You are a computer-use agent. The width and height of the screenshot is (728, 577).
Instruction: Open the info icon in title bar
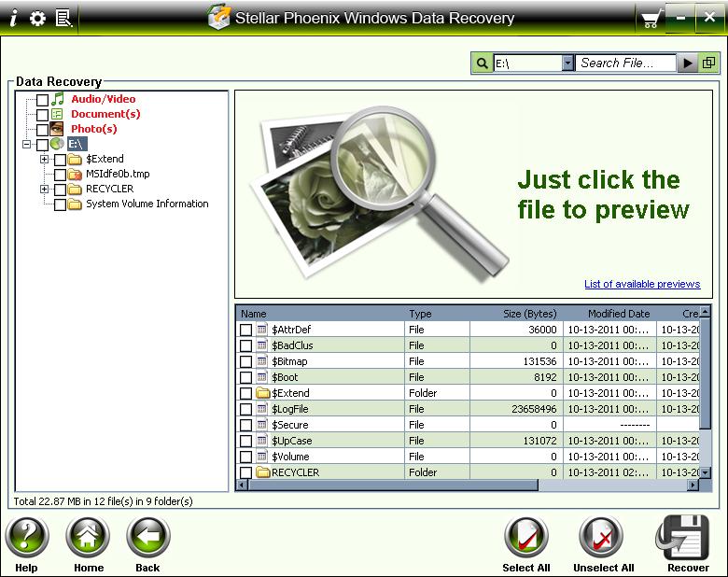pos(13,18)
